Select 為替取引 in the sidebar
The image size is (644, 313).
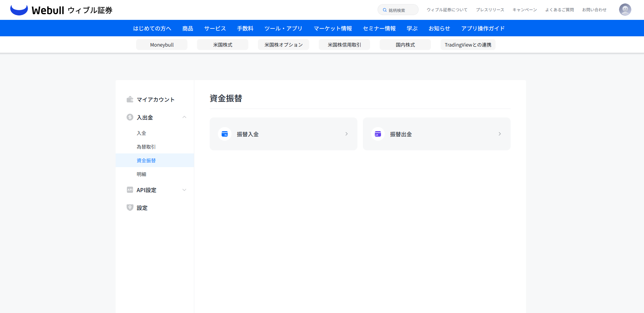pyautogui.click(x=146, y=147)
